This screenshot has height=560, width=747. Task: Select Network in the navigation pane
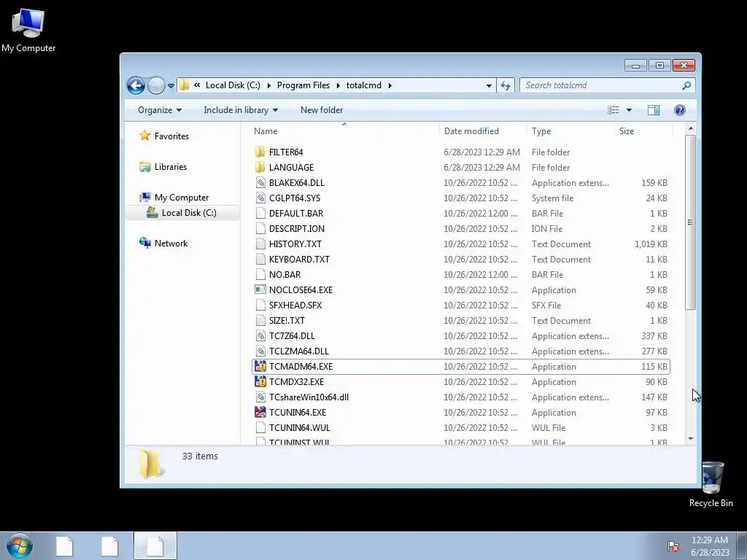[x=163, y=244]
